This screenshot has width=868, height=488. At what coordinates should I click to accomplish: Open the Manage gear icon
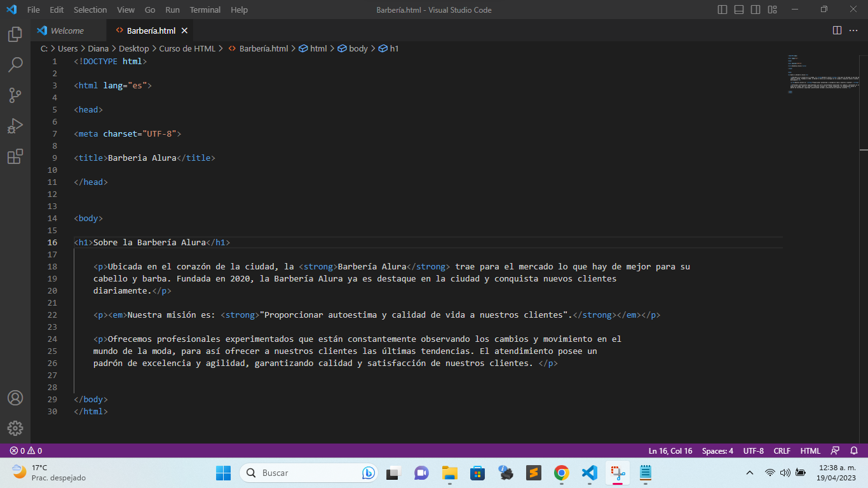(x=15, y=428)
